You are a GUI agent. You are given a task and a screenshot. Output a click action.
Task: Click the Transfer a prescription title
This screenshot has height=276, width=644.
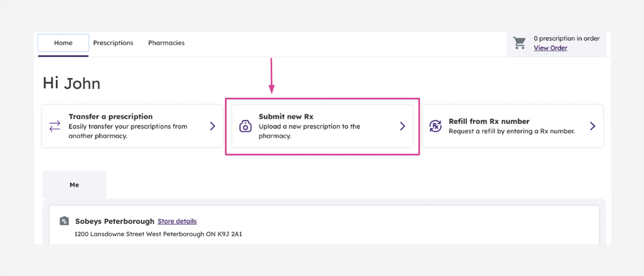click(x=110, y=117)
